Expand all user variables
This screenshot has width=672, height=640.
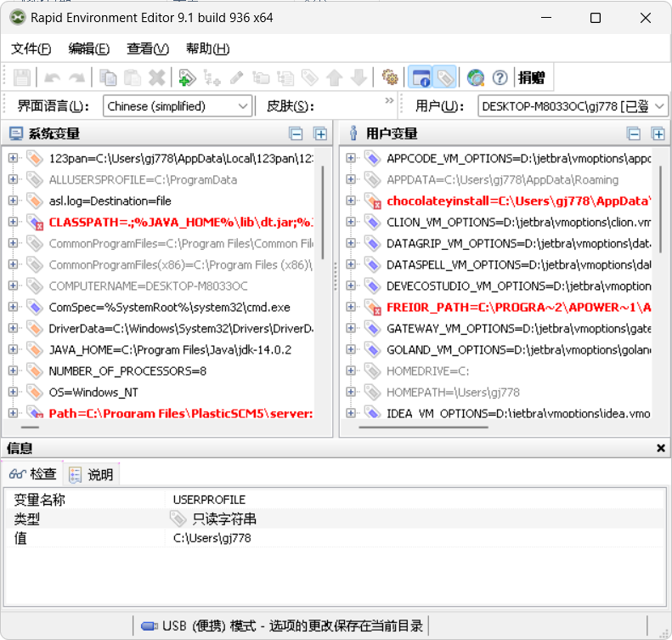click(658, 133)
